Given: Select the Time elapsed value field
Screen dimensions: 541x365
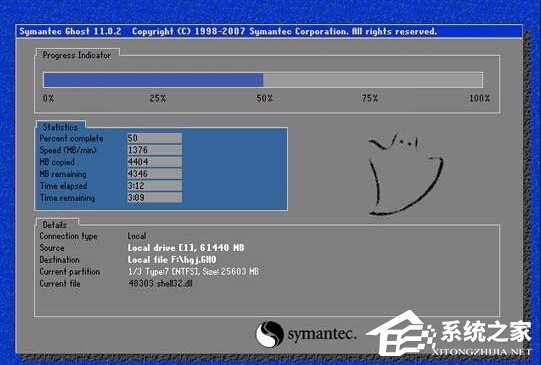Looking at the screenshot, I should pos(155,186).
